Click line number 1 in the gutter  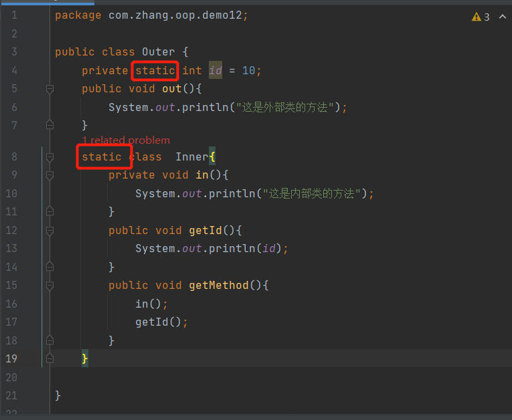coord(14,15)
